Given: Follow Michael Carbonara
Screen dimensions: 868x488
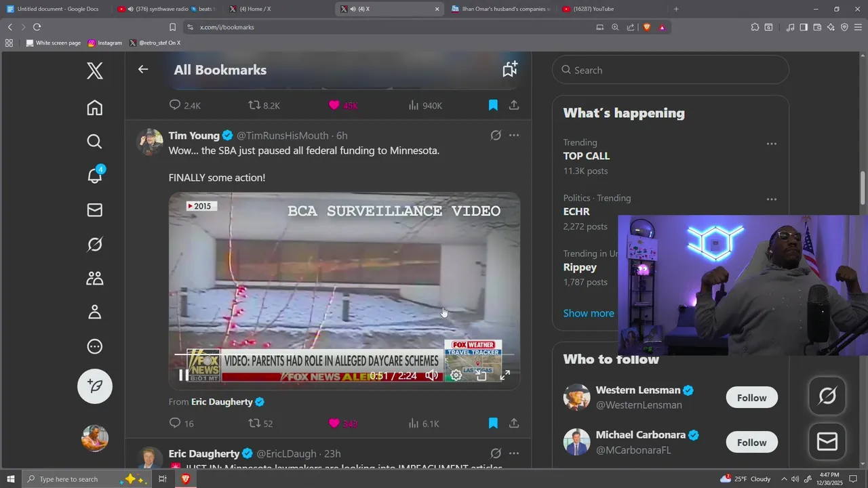Looking at the screenshot, I should (751, 443).
